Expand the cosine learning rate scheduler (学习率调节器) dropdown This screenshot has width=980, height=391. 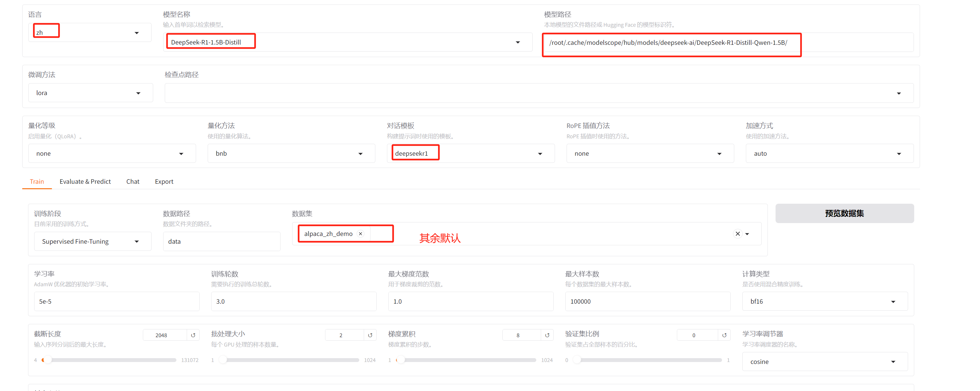tap(893, 362)
